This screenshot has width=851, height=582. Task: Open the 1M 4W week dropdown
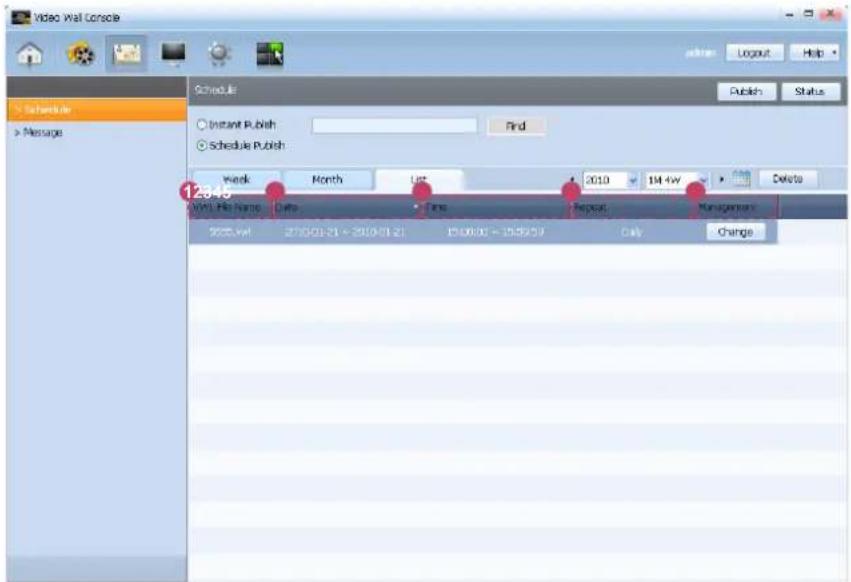(x=676, y=180)
